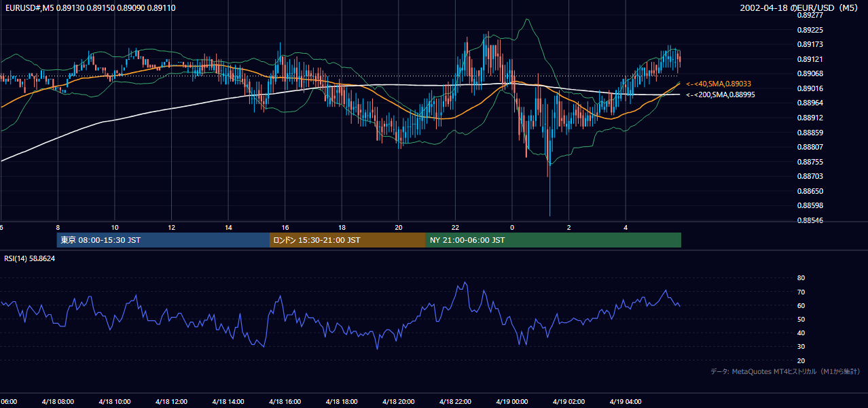Click price axis value 0.88859
This screenshot has width=868, height=408.
[810, 133]
